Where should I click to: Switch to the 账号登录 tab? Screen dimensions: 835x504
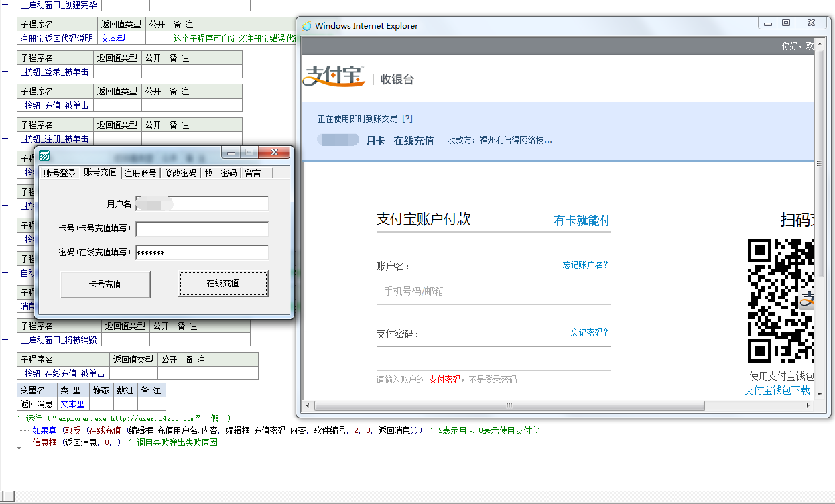[x=60, y=173]
